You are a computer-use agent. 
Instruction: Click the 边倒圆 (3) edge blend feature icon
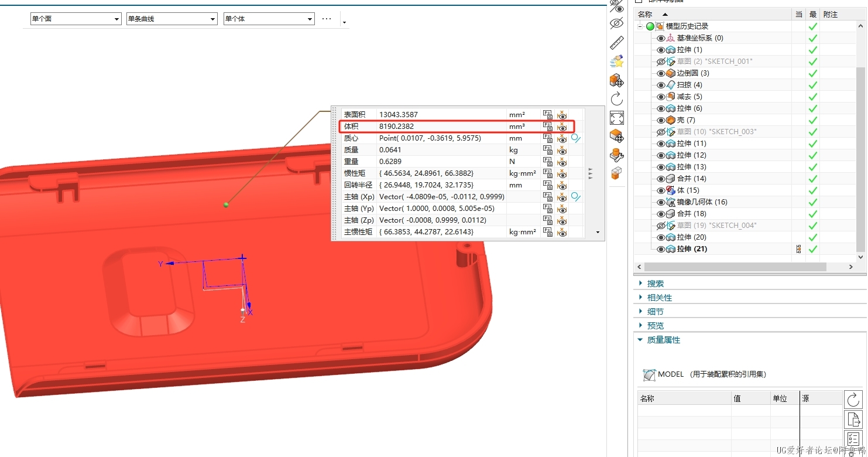[x=671, y=73]
